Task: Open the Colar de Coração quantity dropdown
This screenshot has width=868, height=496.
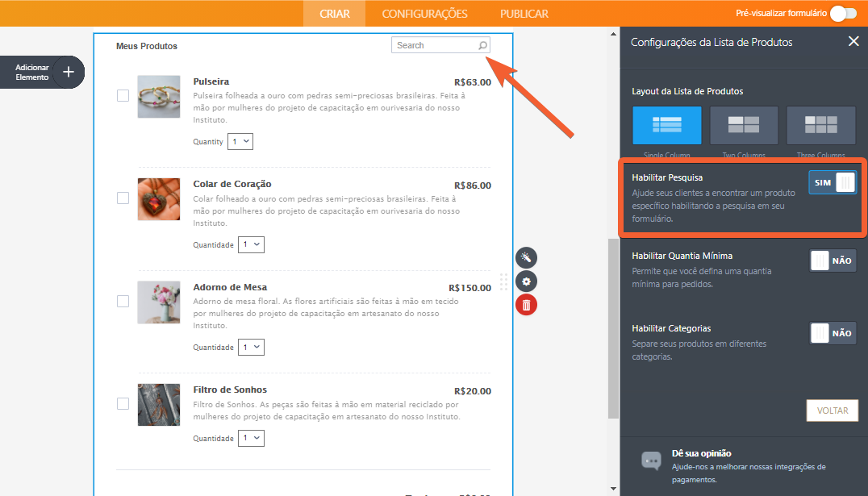Action: 251,244
